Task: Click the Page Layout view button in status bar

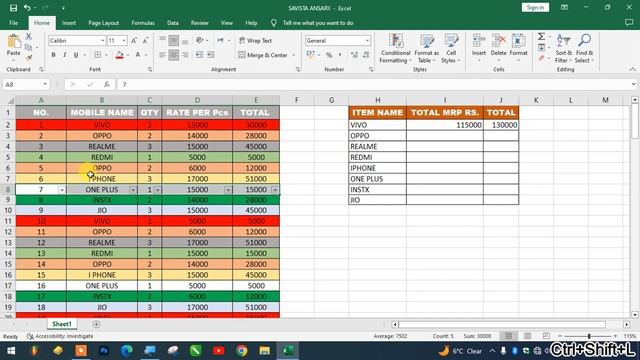Action: (x=527, y=336)
